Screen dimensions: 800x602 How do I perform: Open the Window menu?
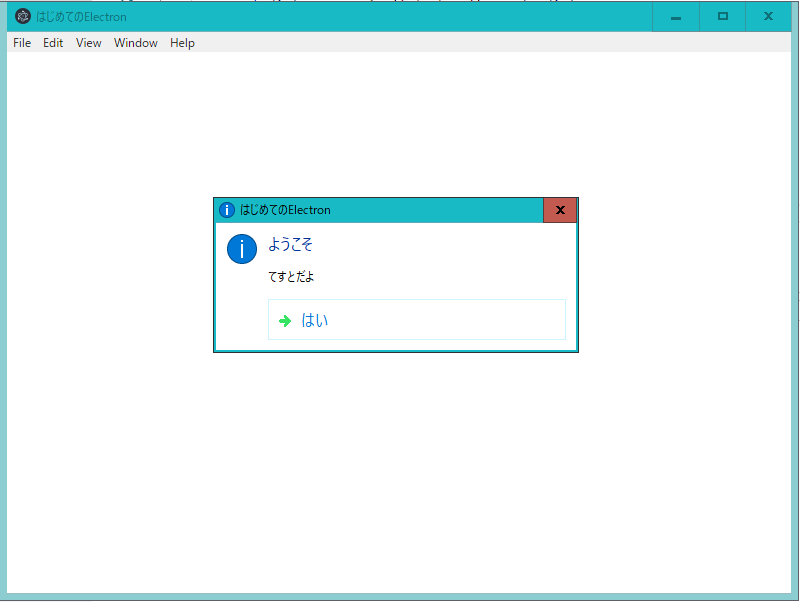click(135, 42)
